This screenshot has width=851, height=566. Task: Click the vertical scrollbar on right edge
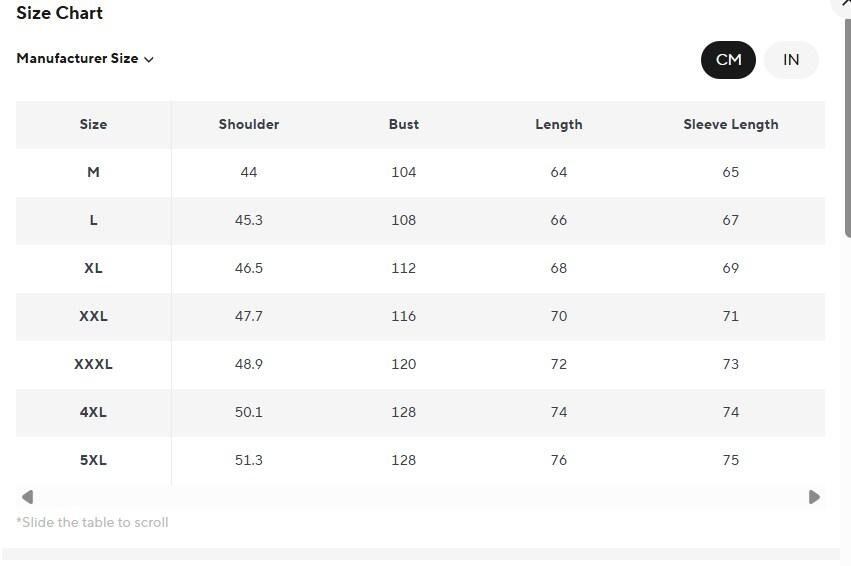coord(848,130)
